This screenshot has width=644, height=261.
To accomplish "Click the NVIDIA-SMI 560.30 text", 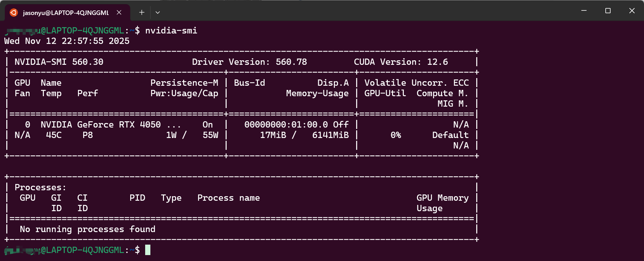I will click(x=59, y=62).
